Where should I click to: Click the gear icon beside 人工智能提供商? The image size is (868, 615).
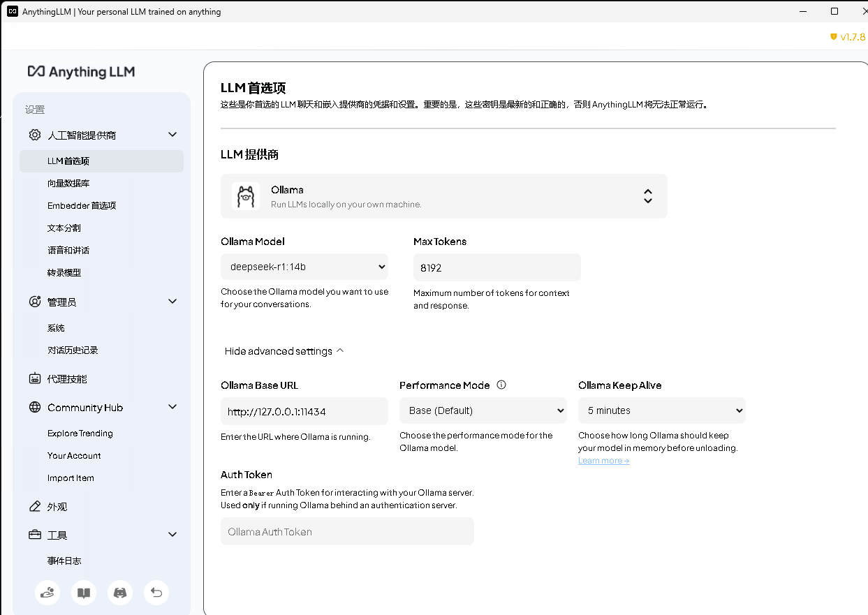pos(35,135)
